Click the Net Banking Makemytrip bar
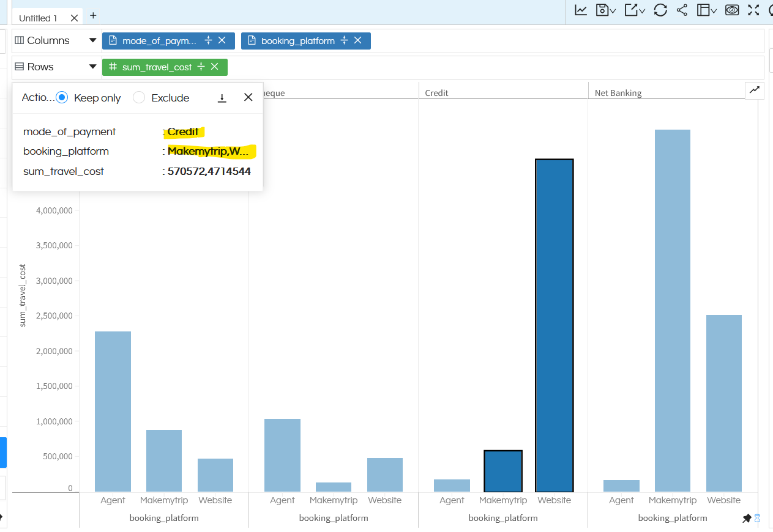The image size is (773, 532). point(672,310)
